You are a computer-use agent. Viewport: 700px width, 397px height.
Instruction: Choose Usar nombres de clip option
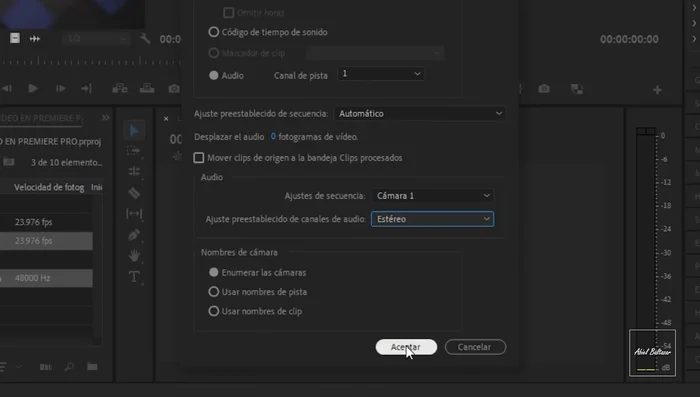[214, 311]
